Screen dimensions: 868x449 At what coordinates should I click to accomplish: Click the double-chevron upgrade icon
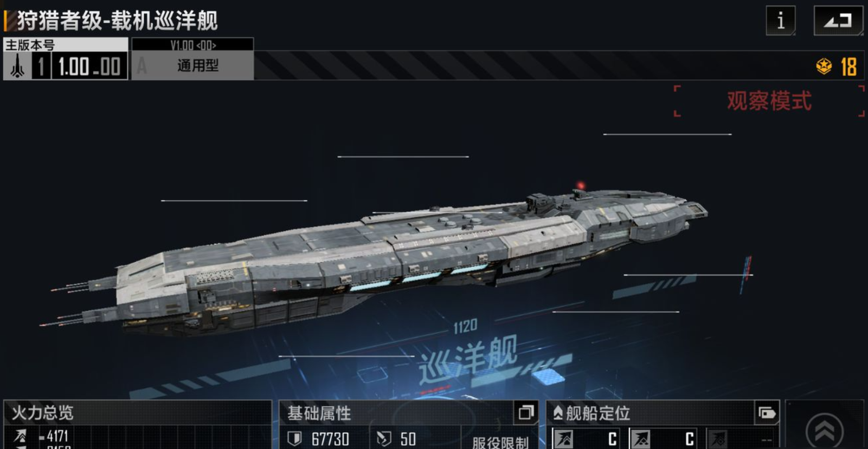click(824, 430)
